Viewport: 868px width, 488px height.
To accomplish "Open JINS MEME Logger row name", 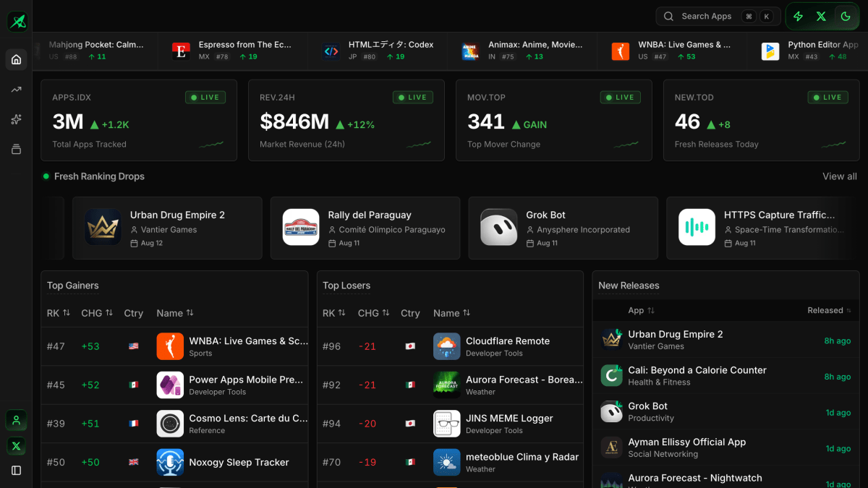I will tap(509, 419).
